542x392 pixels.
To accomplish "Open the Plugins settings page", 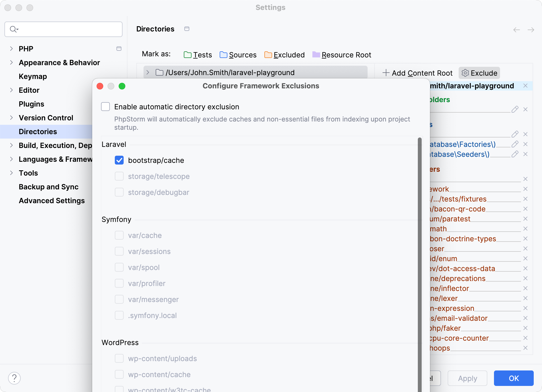I will pos(31,104).
